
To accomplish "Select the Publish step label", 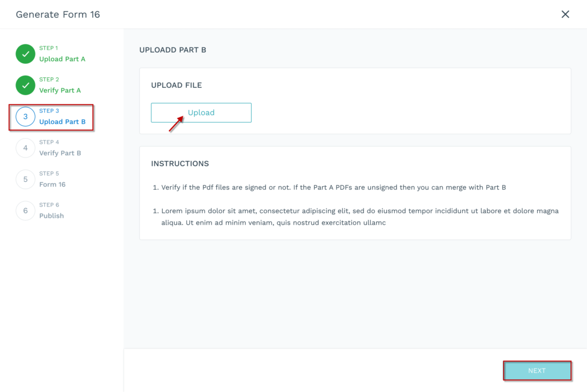I will 53,215.
